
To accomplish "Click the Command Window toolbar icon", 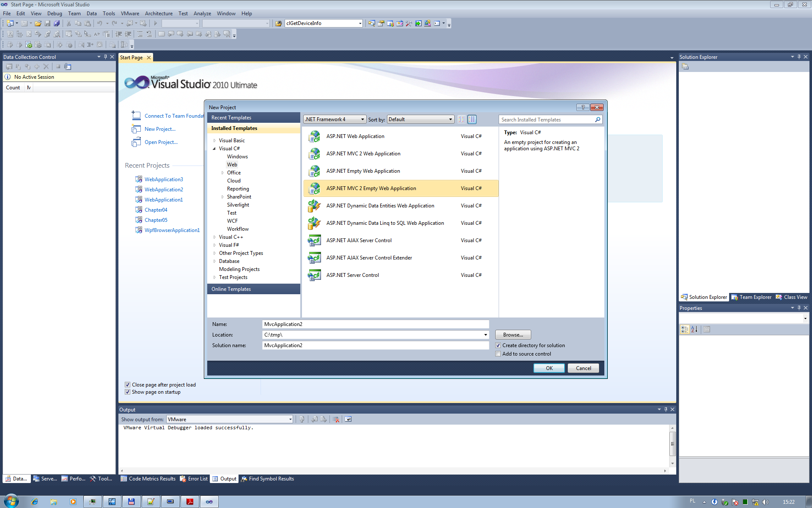I will click(x=437, y=23).
